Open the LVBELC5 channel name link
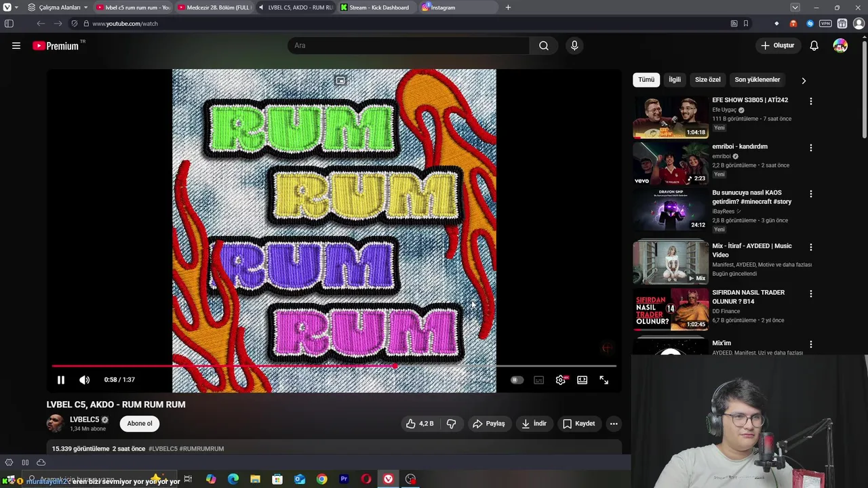868x488 pixels. [84, 420]
